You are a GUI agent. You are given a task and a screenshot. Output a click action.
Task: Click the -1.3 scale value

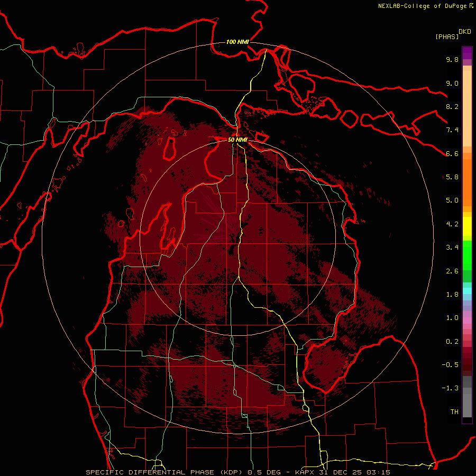[x=450, y=388]
